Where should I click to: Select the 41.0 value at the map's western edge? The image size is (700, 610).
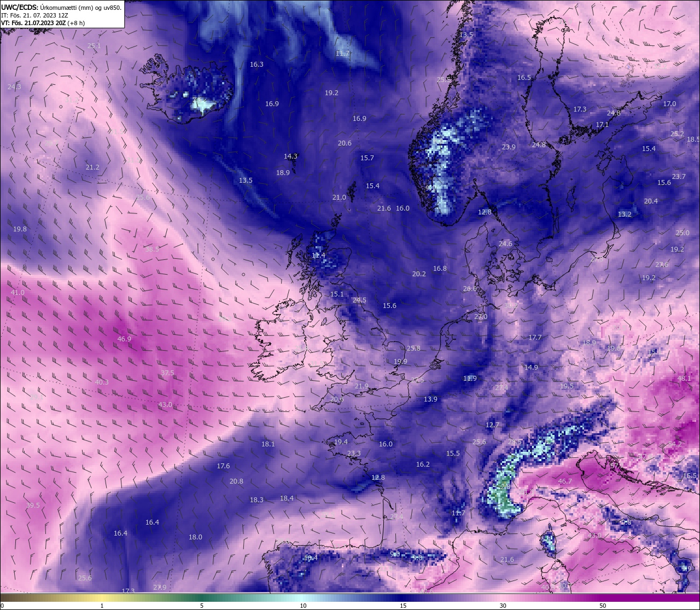17,293
